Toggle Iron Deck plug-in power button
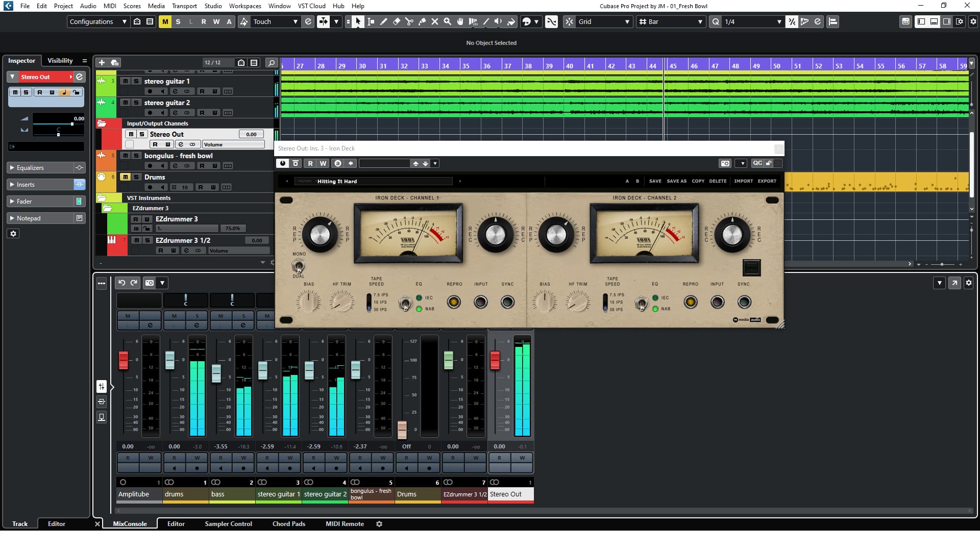 pyautogui.click(x=283, y=163)
